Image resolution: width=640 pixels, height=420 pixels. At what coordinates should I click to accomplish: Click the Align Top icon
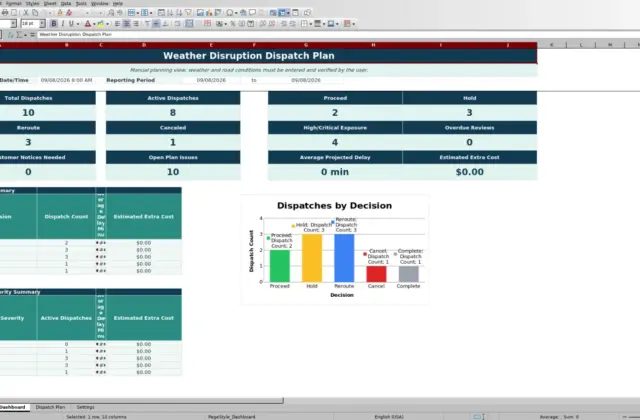click(147, 24)
